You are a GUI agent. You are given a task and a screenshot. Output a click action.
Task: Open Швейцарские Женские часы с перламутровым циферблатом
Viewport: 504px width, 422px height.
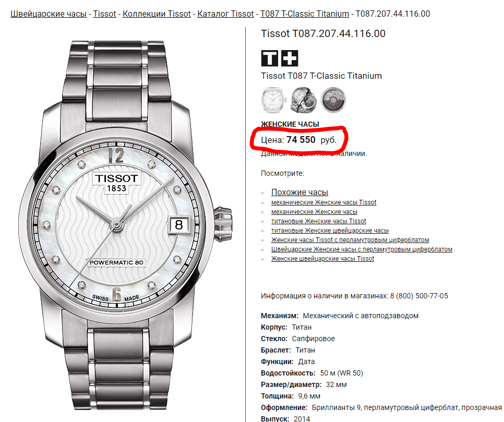pos(362,249)
